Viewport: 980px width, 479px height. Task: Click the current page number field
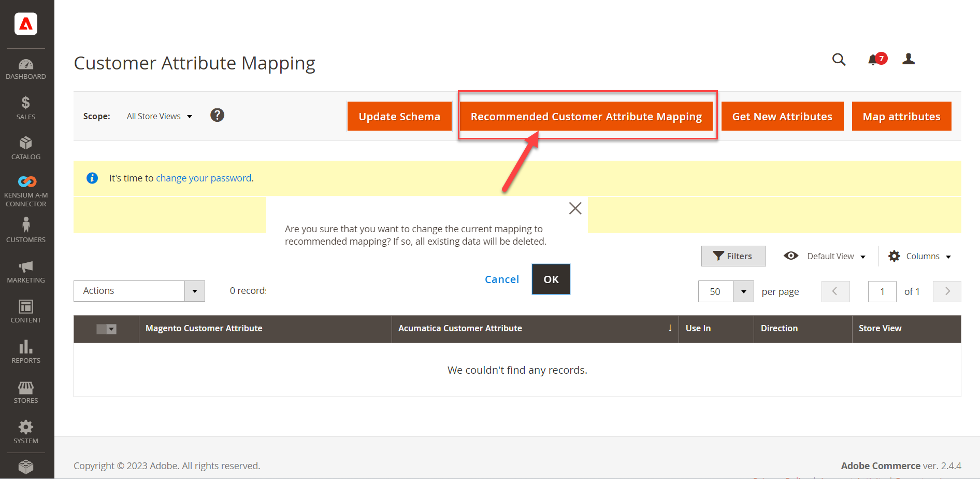(882, 291)
